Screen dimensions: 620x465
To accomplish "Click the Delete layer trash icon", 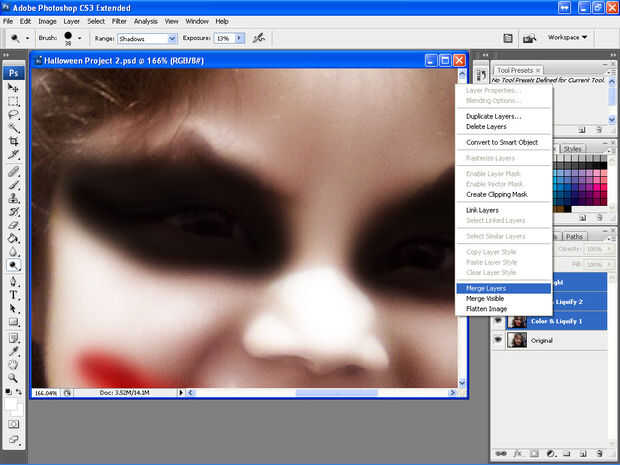I will click(x=599, y=453).
